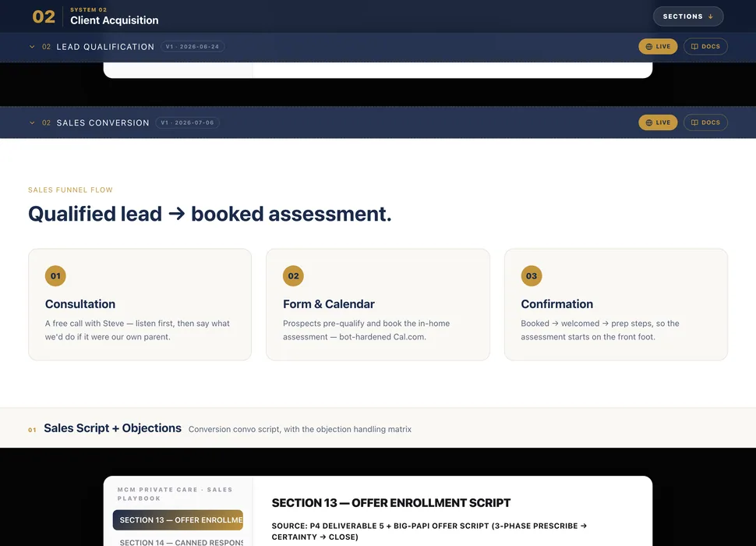Select the Confirmation card title
The height and width of the screenshot is (546, 756).
[x=557, y=304]
